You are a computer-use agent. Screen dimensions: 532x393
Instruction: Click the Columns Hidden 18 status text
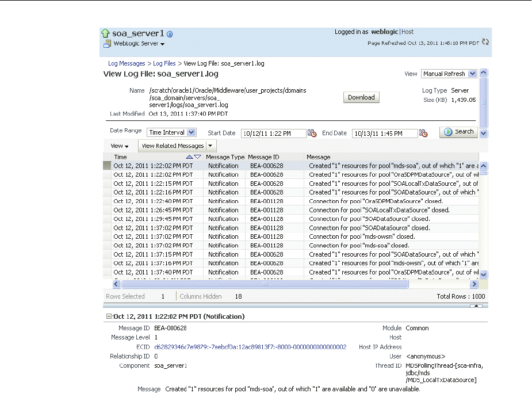point(210,296)
